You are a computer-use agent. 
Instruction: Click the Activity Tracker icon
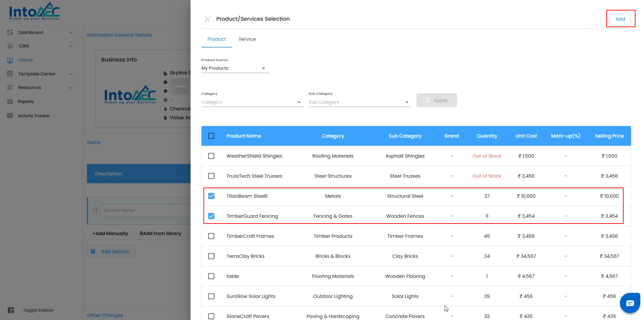pyautogui.click(x=10, y=115)
